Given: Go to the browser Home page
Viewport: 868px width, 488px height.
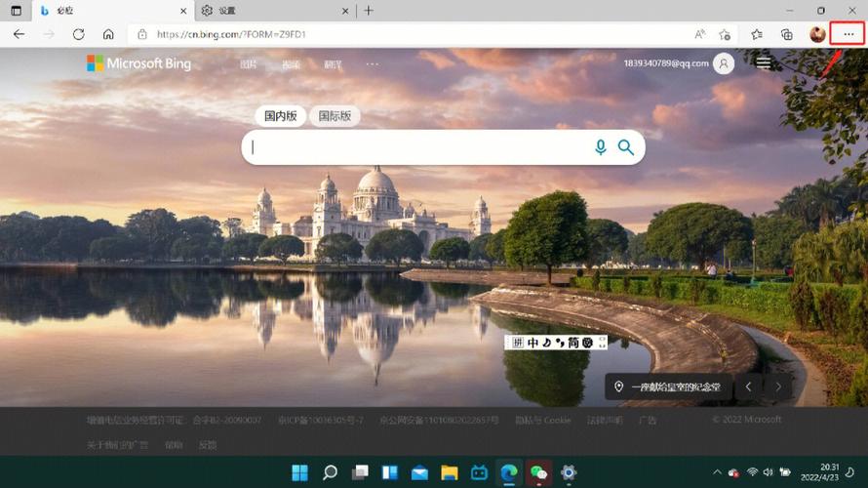Looking at the screenshot, I should [108, 34].
